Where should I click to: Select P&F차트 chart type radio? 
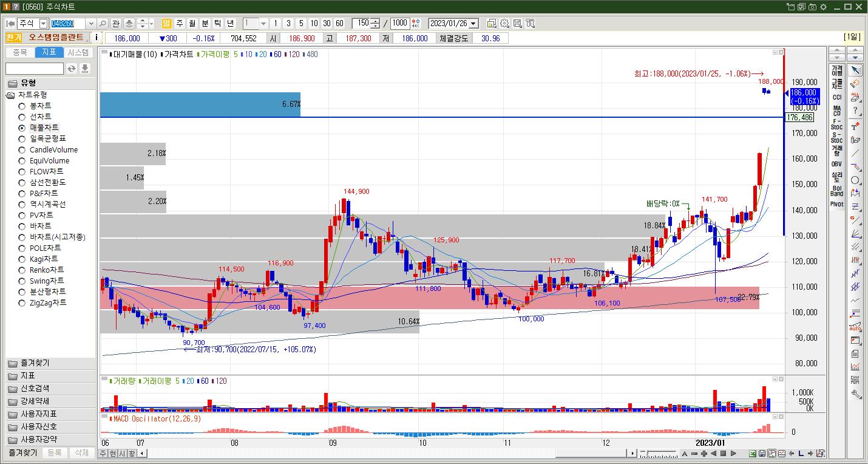coord(22,194)
